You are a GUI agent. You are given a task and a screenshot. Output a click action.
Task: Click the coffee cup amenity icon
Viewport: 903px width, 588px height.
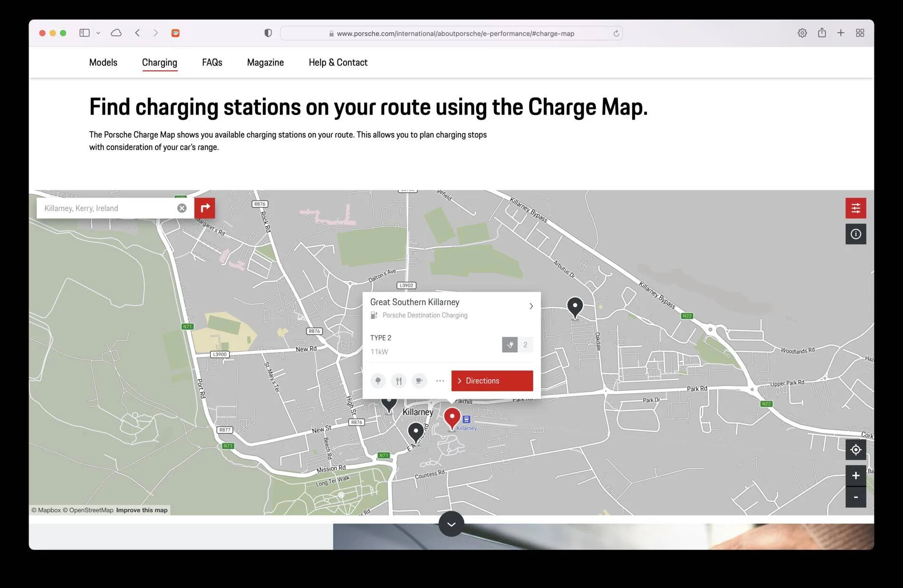[419, 381]
